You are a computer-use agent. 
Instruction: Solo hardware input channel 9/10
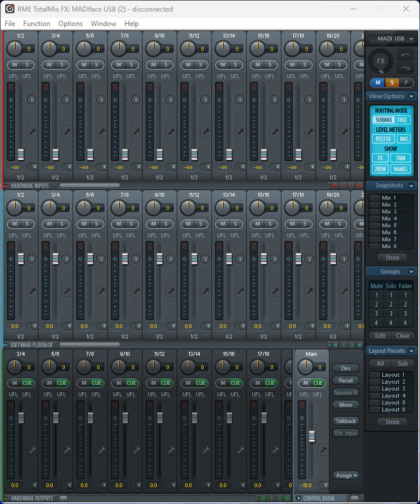click(165, 64)
